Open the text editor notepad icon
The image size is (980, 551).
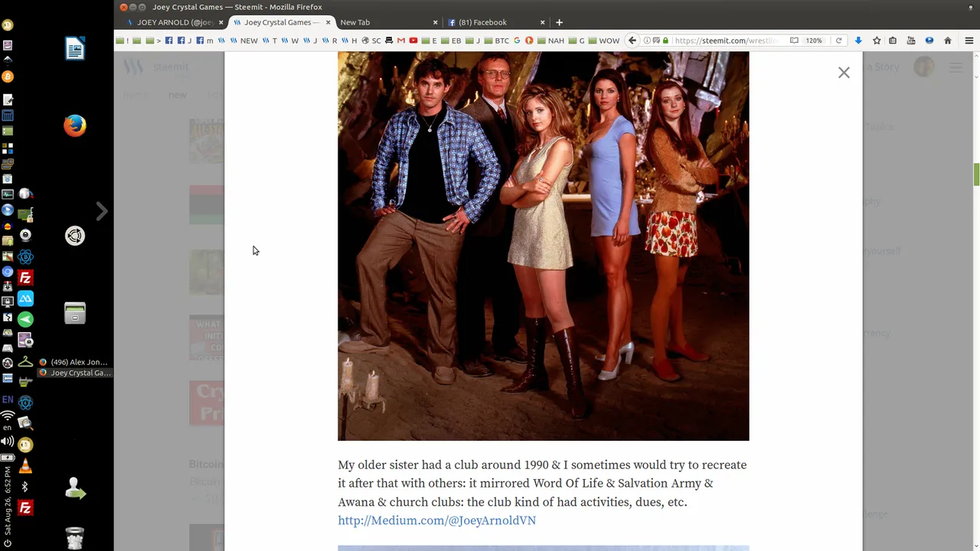click(8, 99)
